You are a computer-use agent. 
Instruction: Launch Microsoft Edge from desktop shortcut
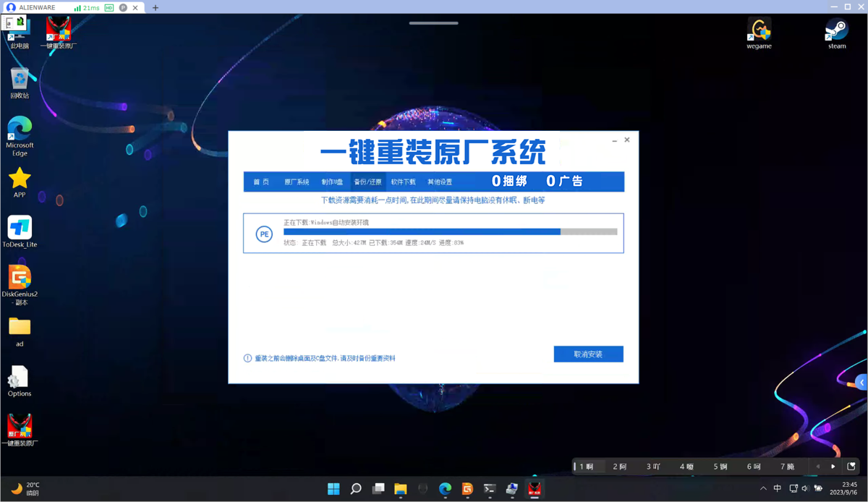click(x=20, y=136)
